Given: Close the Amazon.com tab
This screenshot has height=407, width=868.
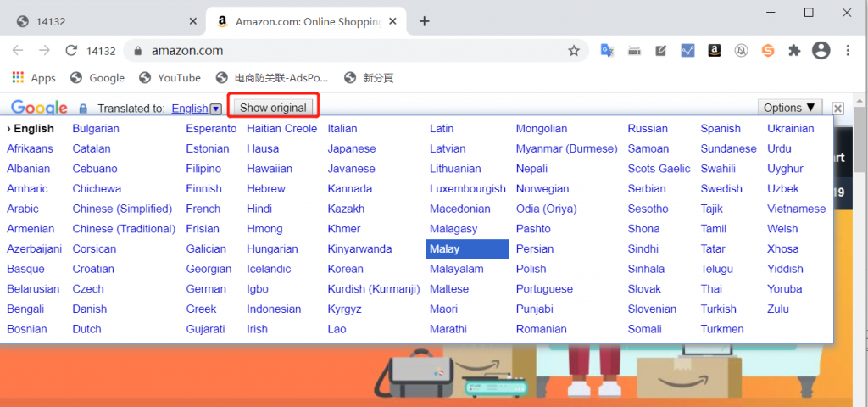Looking at the screenshot, I should [392, 21].
